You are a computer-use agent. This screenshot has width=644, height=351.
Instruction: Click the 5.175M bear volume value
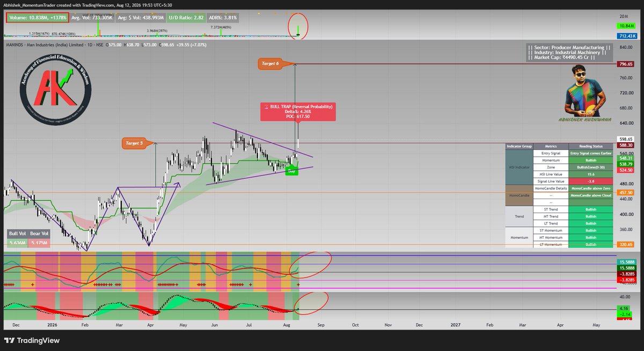pos(39,243)
